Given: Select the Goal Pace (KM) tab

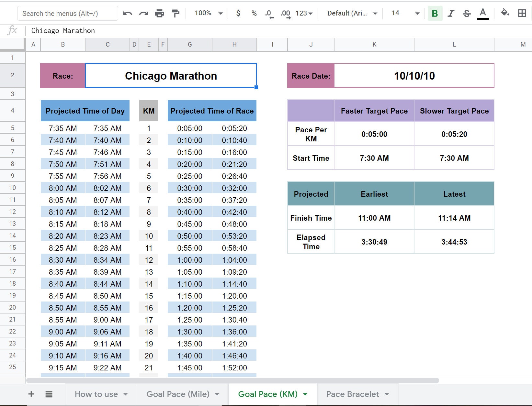Looking at the screenshot, I should [x=268, y=394].
